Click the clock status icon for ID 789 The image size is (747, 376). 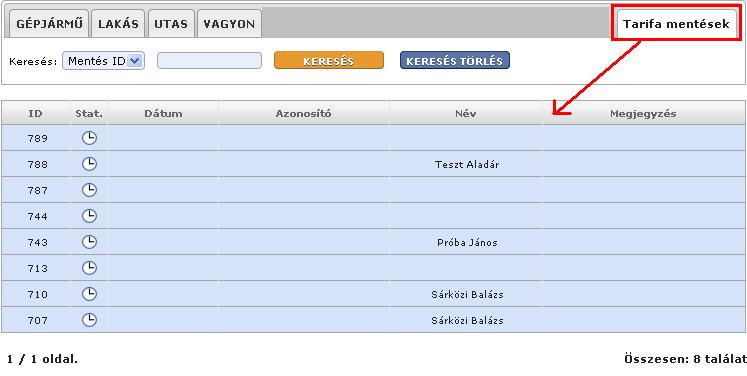point(89,138)
